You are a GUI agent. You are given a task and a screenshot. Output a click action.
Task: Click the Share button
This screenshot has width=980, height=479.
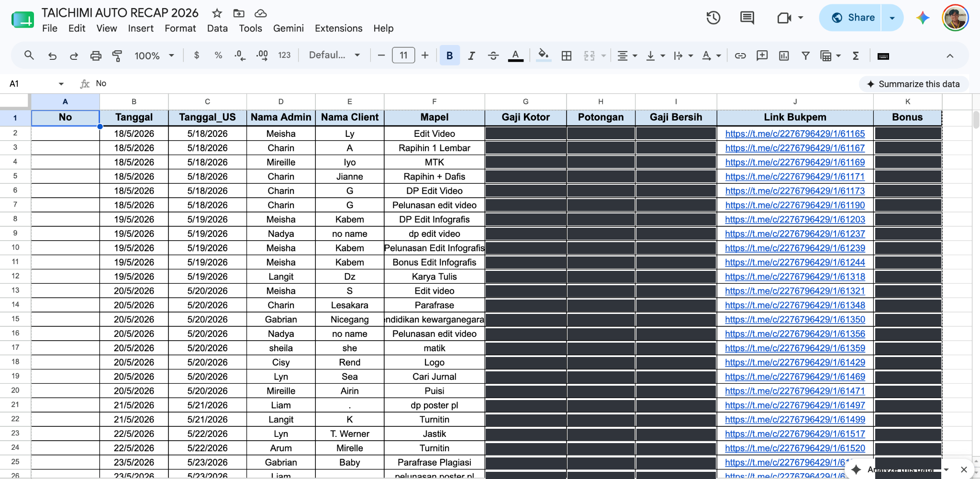pyautogui.click(x=850, y=18)
